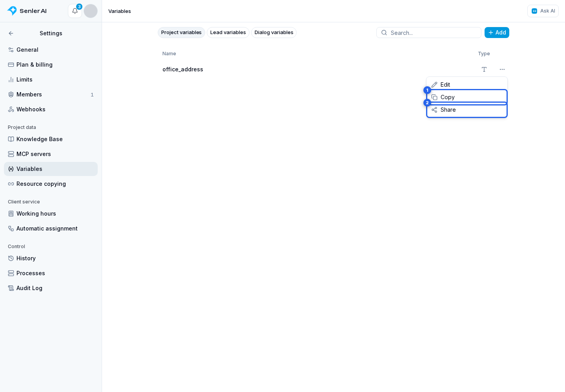Go to Automatic assignment
This screenshot has height=392, width=565.
coord(51,229)
